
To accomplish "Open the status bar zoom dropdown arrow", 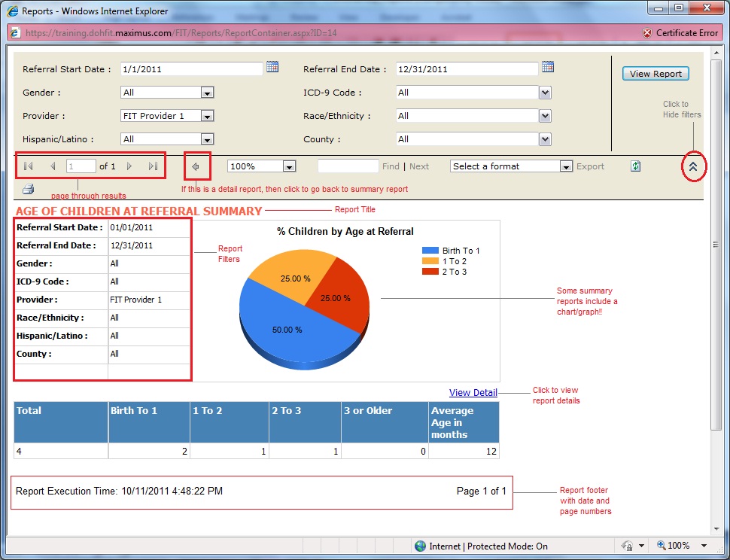I will coord(704,546).
